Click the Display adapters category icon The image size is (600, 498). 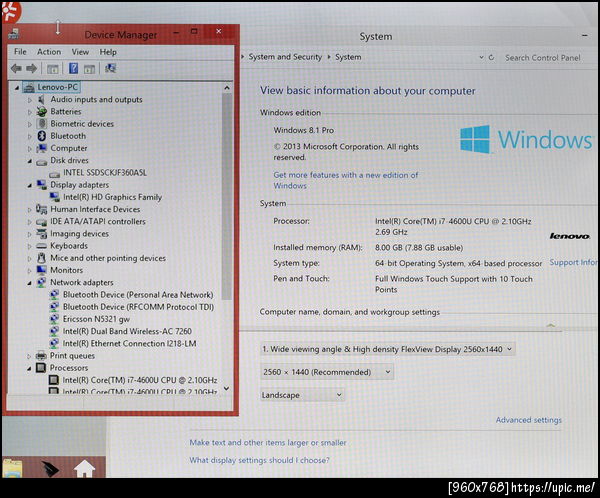tap(41, 185)
